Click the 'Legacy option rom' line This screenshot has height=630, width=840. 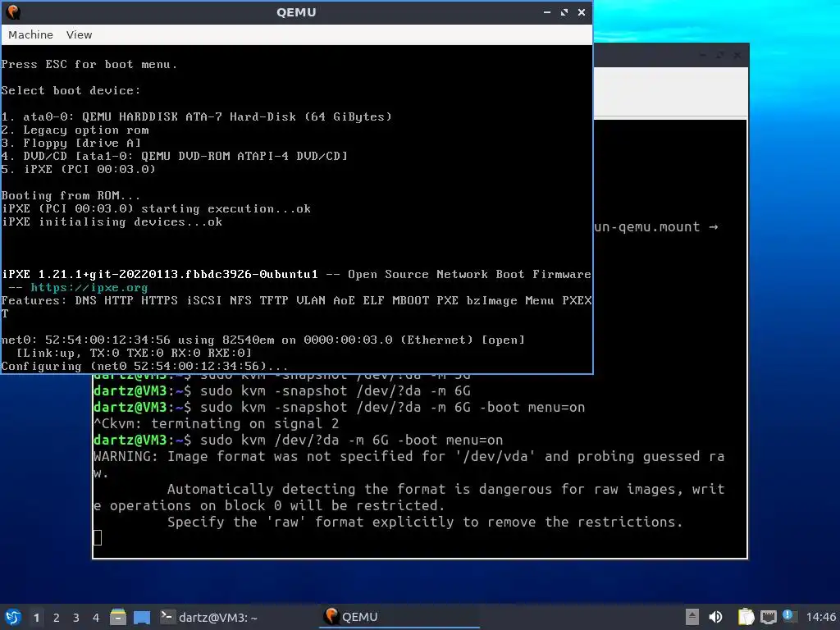point(75,130)
